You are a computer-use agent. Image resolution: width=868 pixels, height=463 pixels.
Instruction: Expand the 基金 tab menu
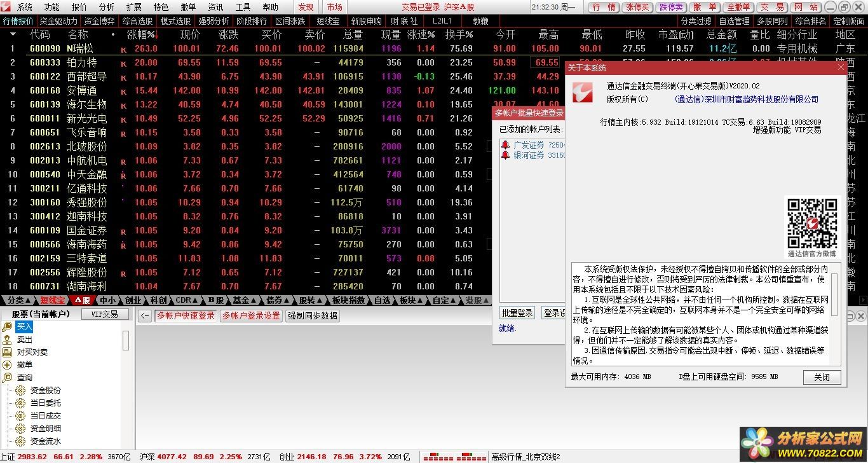pyautogui.click(x=244, y=300)
